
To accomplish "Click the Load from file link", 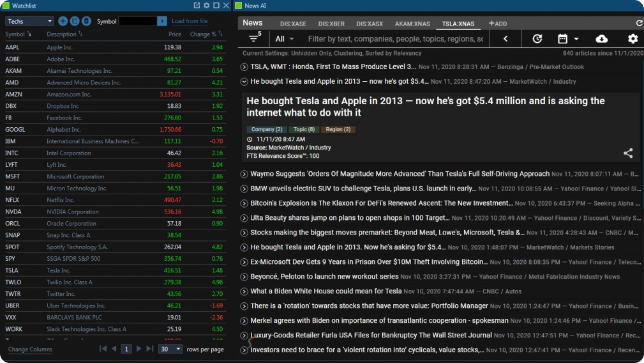I will 190,21.
